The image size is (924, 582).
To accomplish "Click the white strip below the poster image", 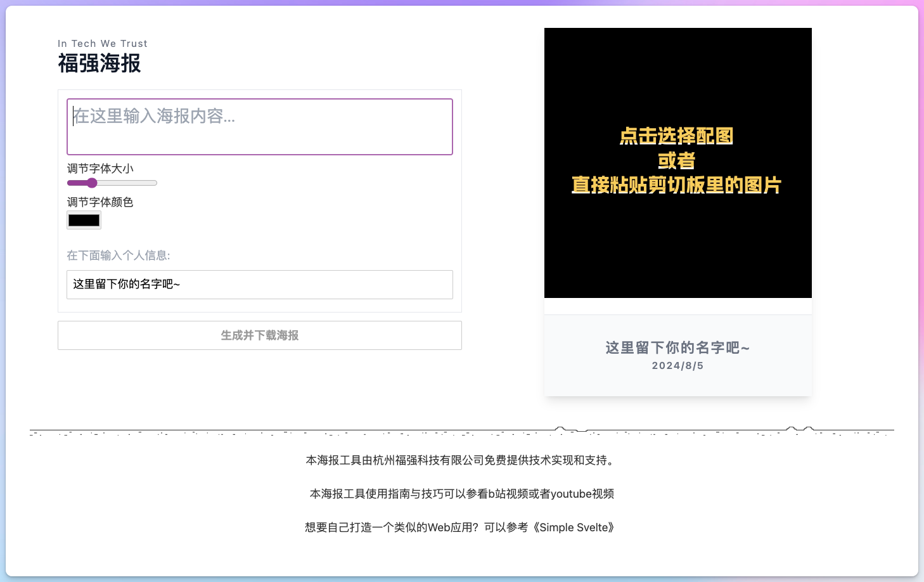I will pos(677,306).
